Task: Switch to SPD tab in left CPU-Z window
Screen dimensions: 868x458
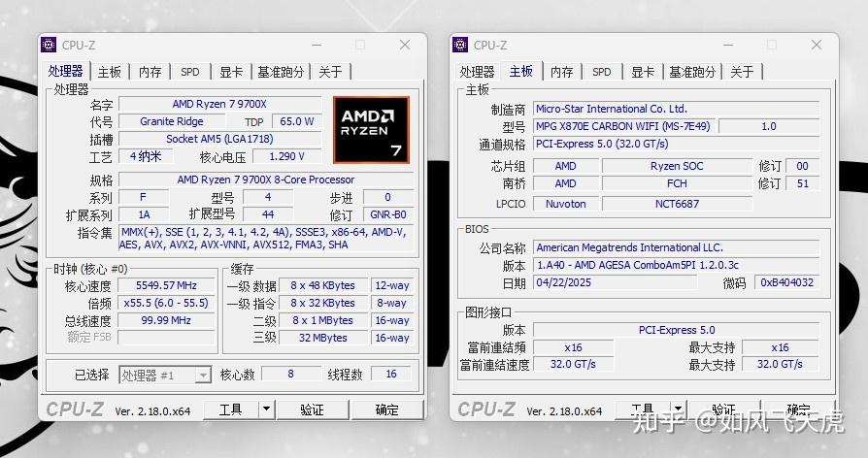Action: 190,72
